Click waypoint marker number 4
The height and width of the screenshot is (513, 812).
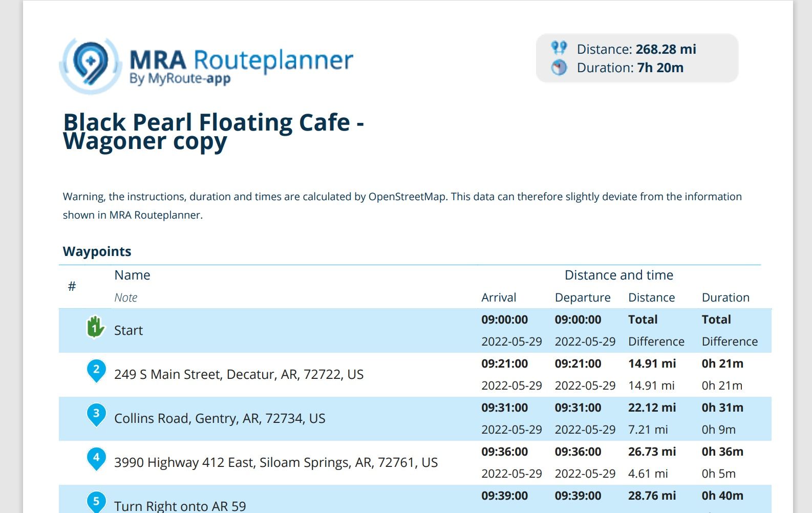coord(96,459)
